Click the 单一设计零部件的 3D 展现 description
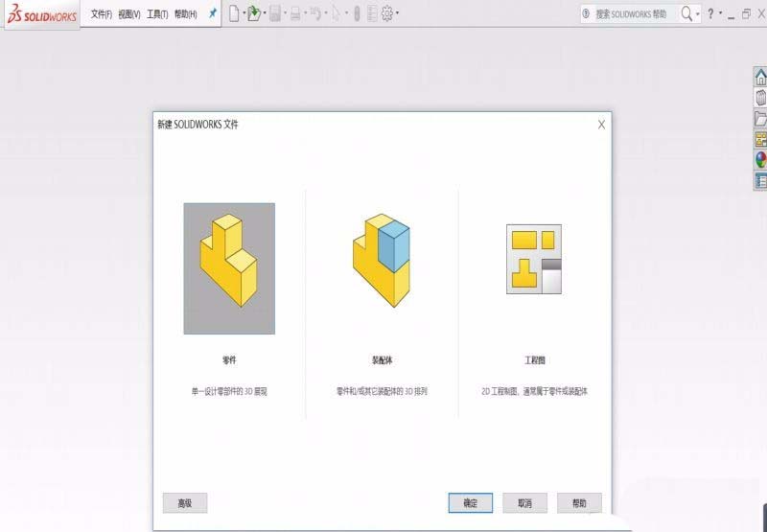The height and width of the screenshot is (532, 767). 229,392
